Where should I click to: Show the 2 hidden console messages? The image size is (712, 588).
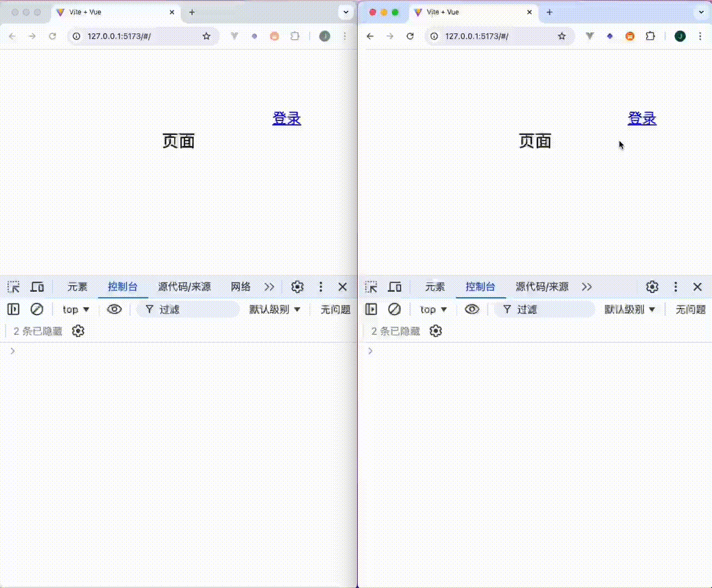[36, 331]
